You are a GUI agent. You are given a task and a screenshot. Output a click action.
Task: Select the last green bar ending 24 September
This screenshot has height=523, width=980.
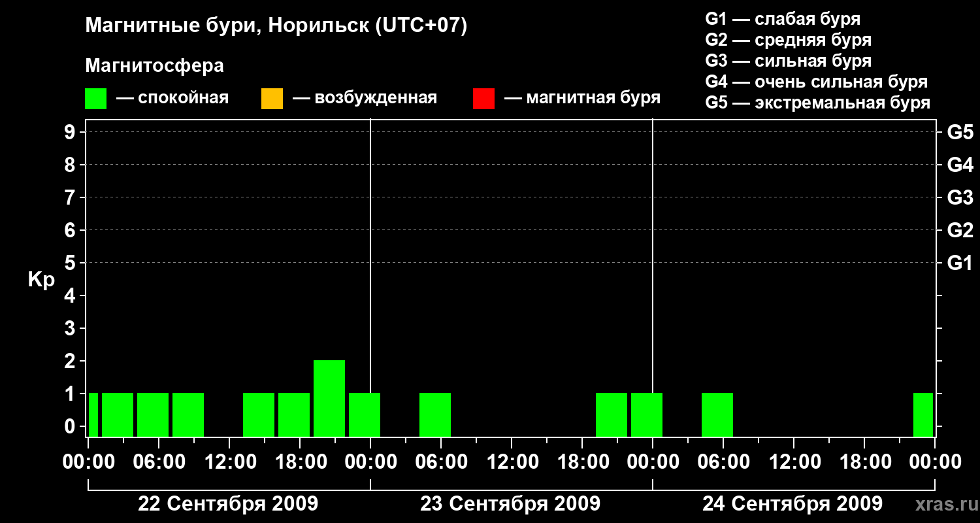[x=923, y=414]
